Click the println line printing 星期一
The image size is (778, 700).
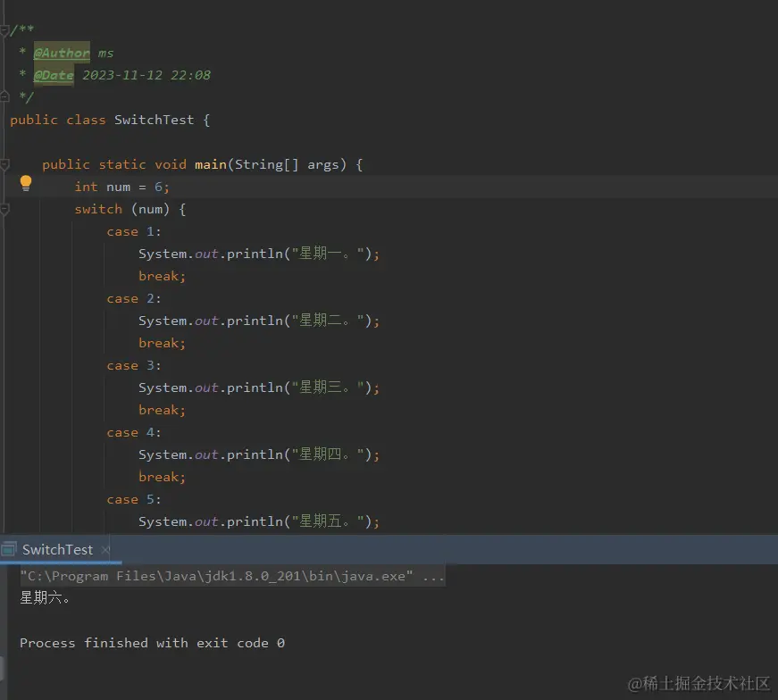(259, 254)
